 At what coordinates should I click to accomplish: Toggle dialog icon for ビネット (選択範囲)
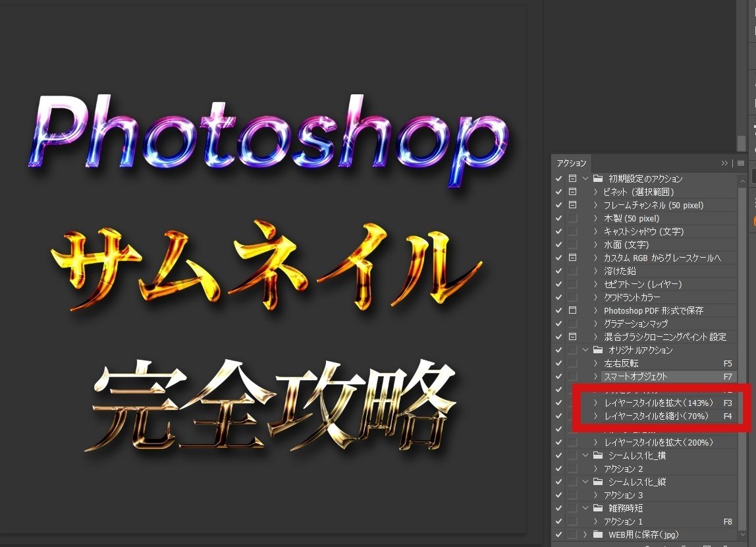[572, 192]
